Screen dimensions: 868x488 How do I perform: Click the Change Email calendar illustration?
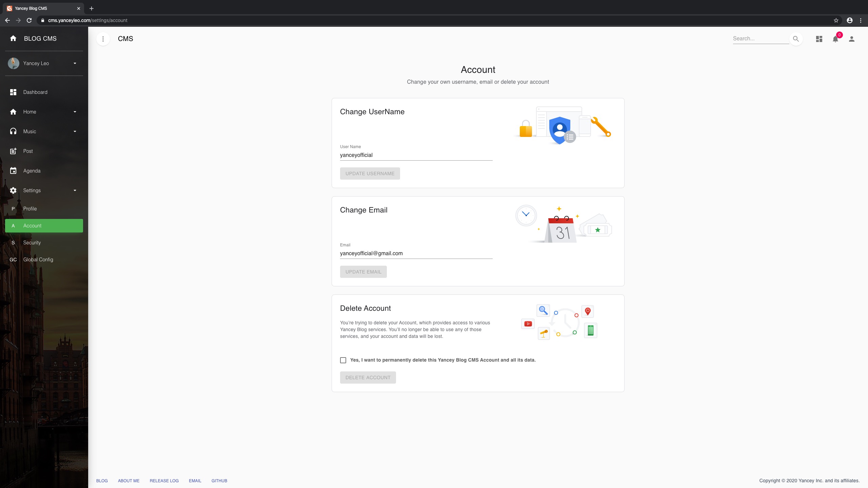coord(564,224)
